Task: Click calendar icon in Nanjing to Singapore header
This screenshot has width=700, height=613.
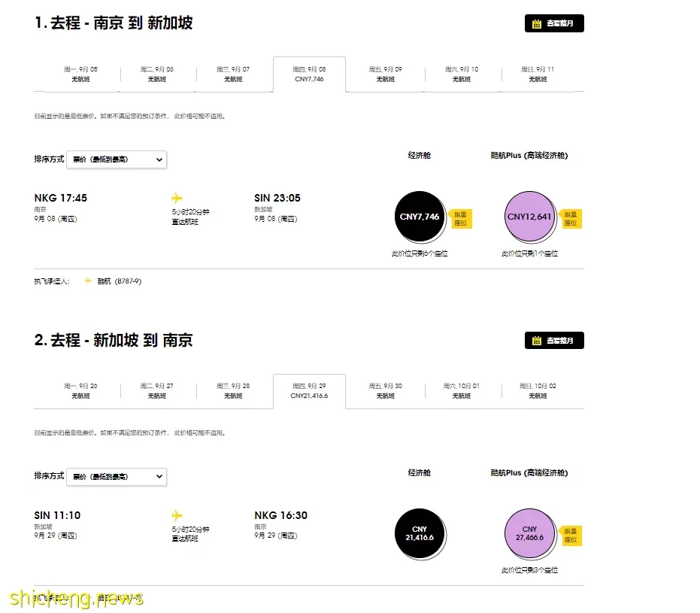Action: point(537,23)
